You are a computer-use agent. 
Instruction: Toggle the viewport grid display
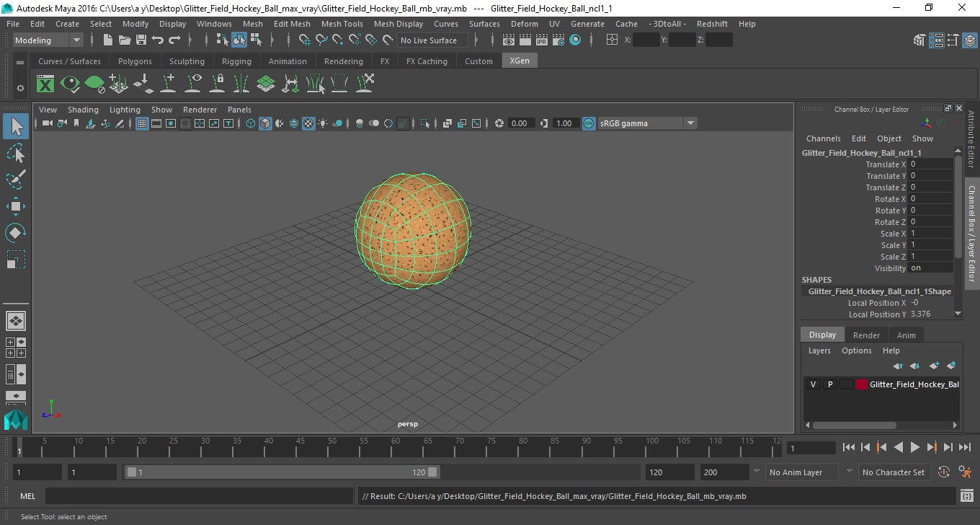coord(142,123)
